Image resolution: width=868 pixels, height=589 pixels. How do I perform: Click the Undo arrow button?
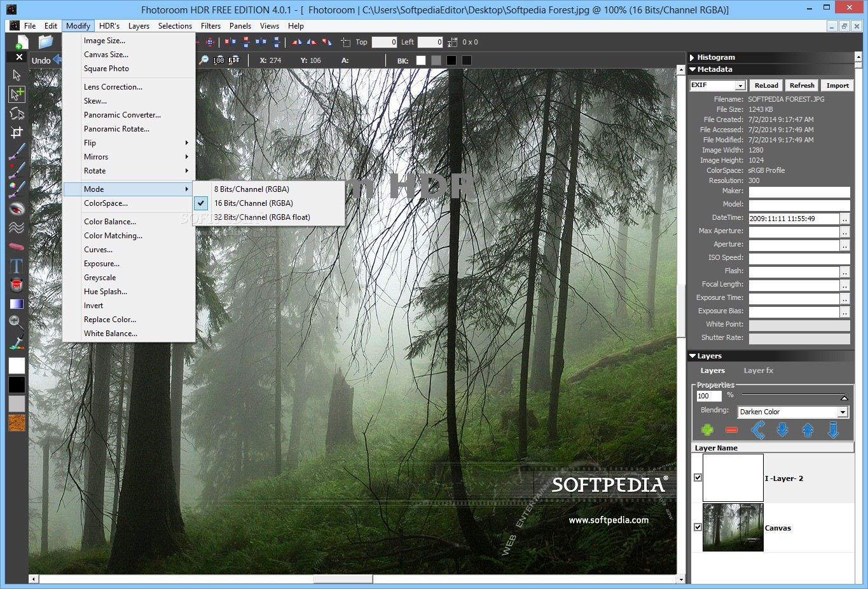tap(58, 60)
